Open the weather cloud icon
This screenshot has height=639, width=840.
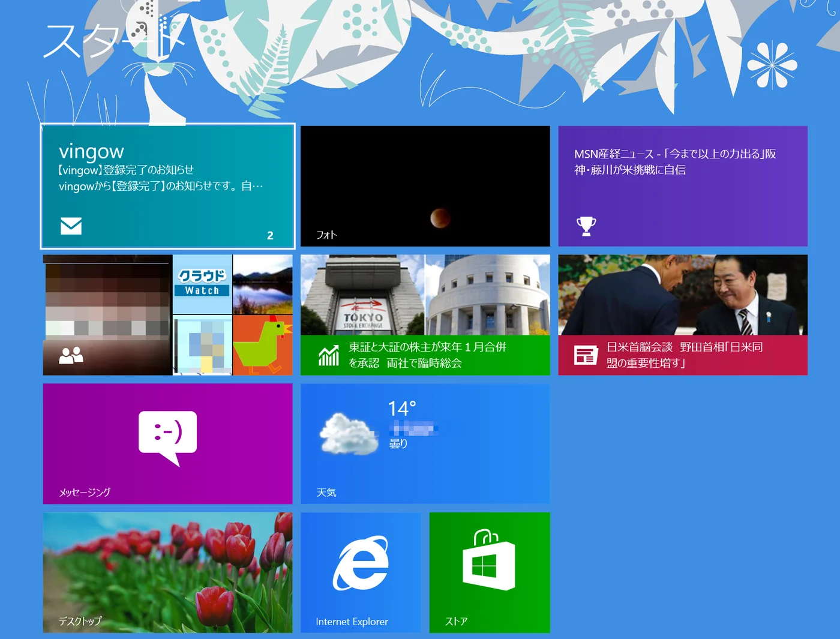(x=349, y=433)
